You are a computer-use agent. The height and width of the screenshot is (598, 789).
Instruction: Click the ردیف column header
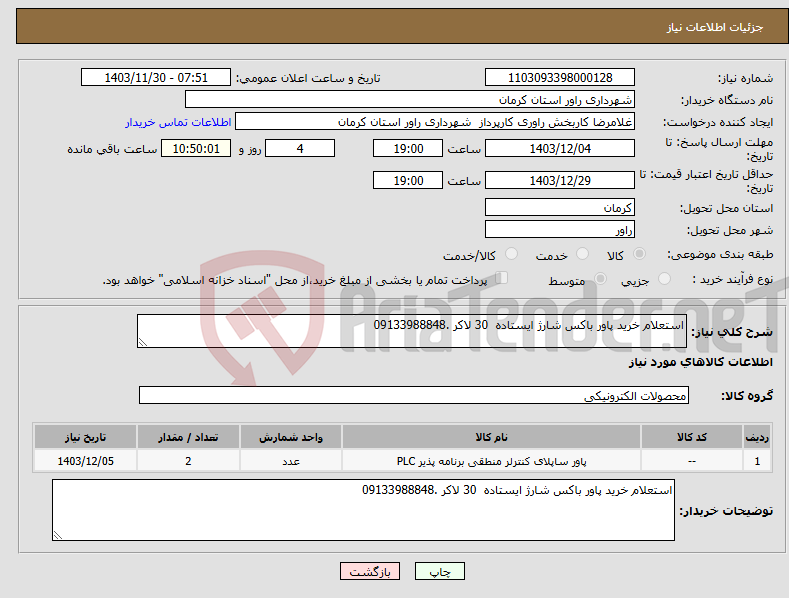(x=757, y=437)
